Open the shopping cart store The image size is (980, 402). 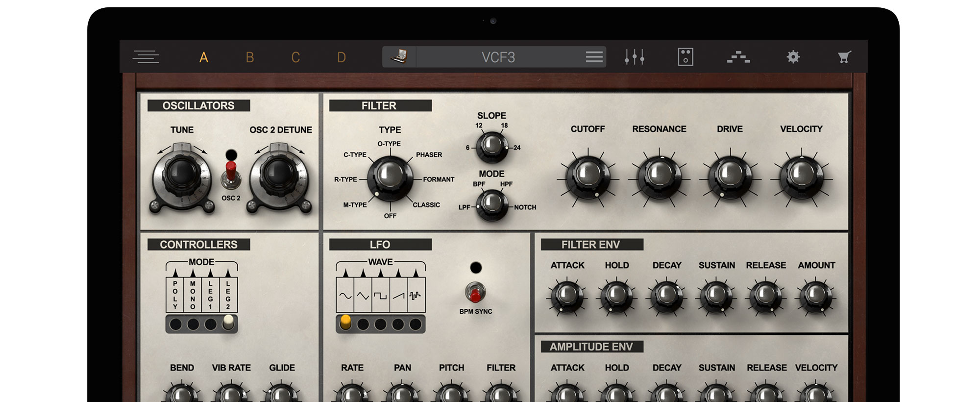point(844,57)
